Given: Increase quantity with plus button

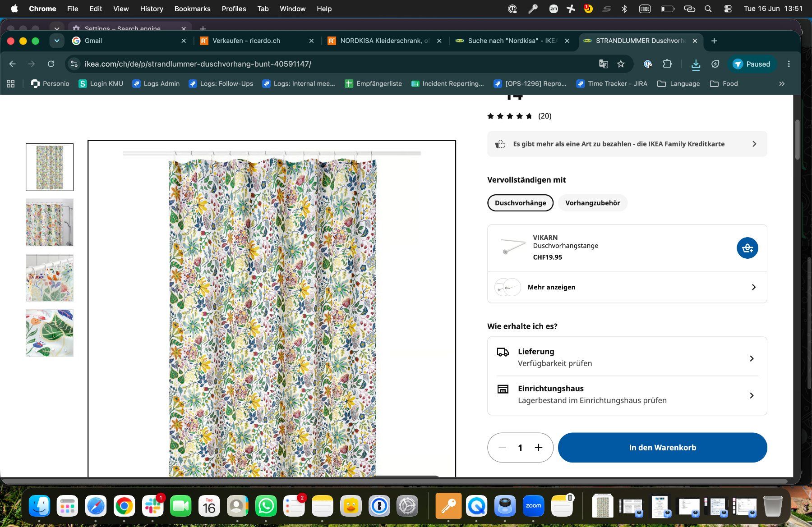Looking at the screenshot, I should [x=538, y=448].
